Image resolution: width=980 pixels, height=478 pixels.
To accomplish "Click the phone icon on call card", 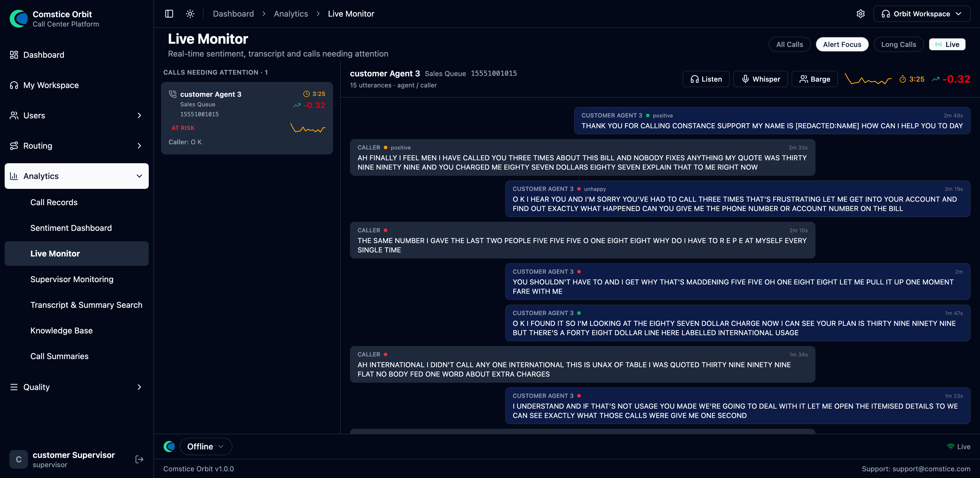I will point(173,94).
